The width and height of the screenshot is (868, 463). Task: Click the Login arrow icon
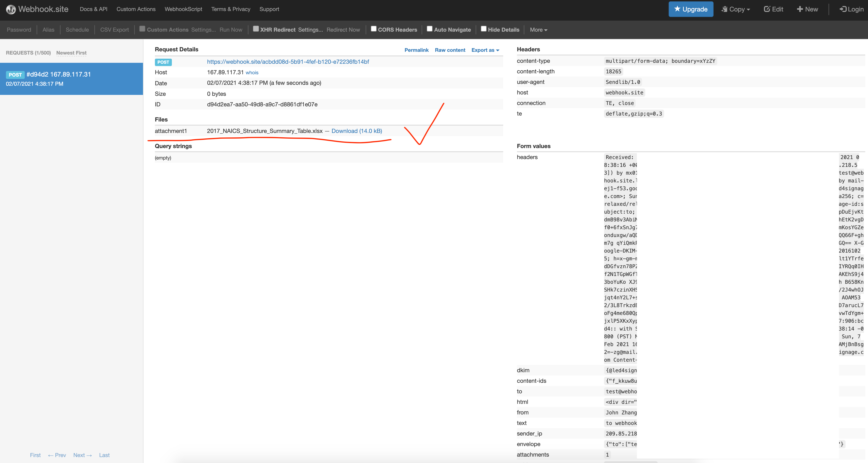pyautogui.click(x=843, y=9)
